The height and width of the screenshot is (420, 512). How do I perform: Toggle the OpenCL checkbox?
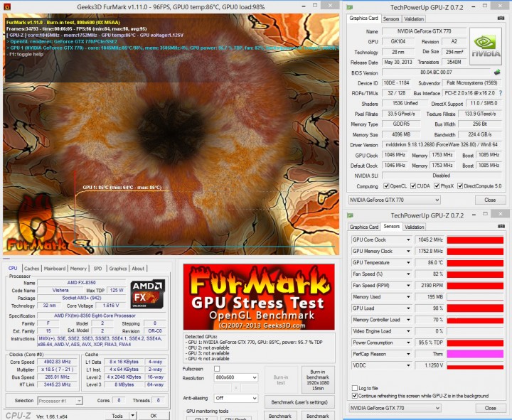pyautogui.click(x=386, y=186)
